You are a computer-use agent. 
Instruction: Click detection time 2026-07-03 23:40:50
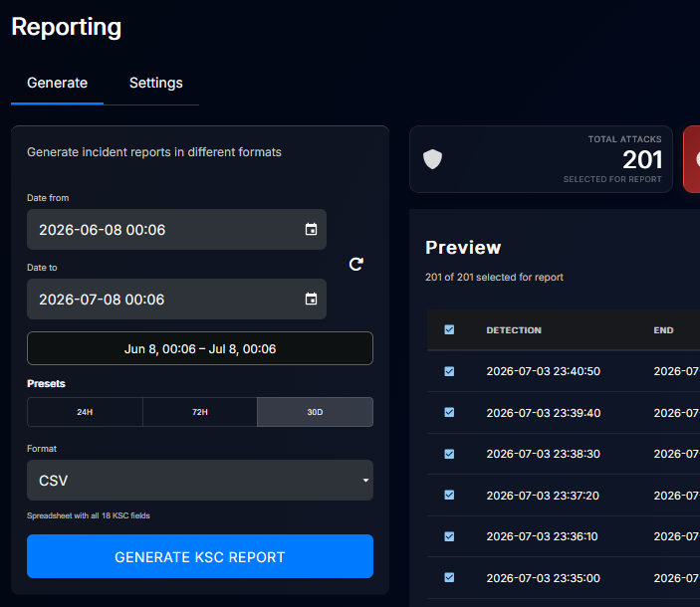(544, 371)
